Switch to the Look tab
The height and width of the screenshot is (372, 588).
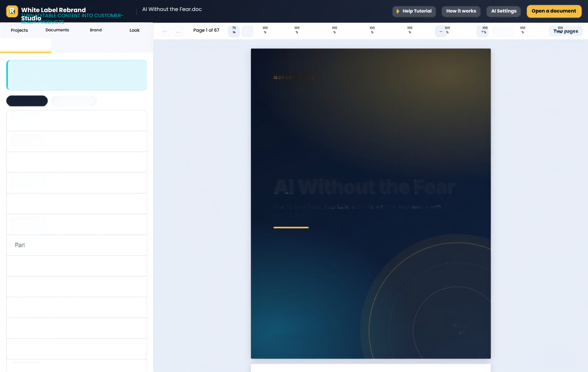click(134, 30)
